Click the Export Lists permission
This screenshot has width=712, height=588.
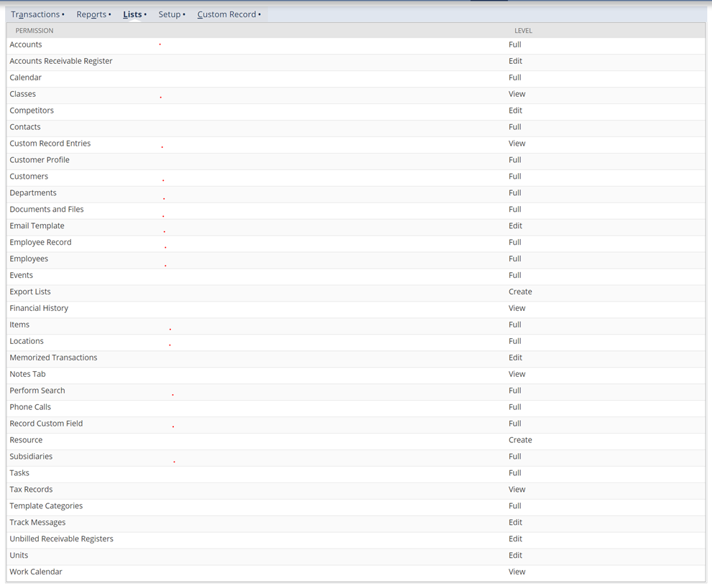tap(30, 291)
